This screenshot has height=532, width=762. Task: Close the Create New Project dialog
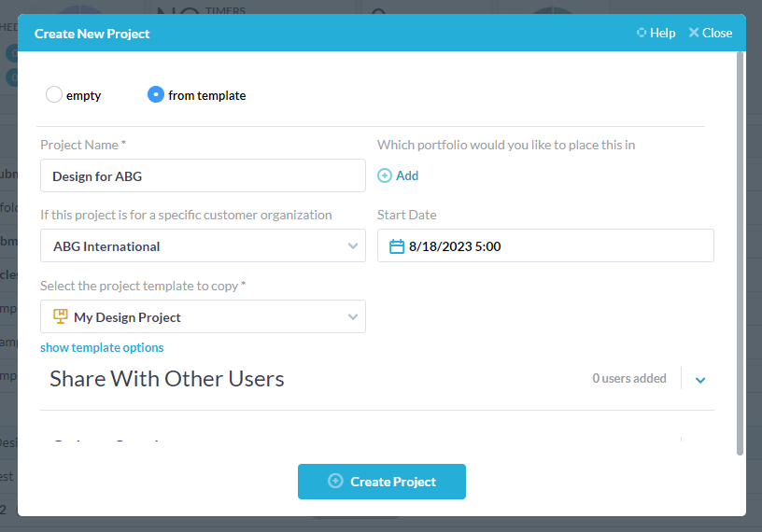pyautogui.click(x=710, y=33)
